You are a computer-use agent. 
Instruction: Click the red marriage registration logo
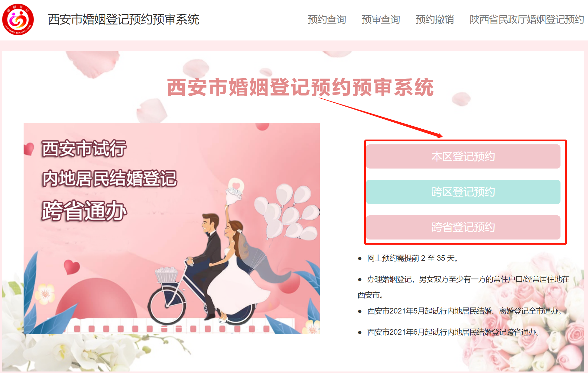point(18,19)
